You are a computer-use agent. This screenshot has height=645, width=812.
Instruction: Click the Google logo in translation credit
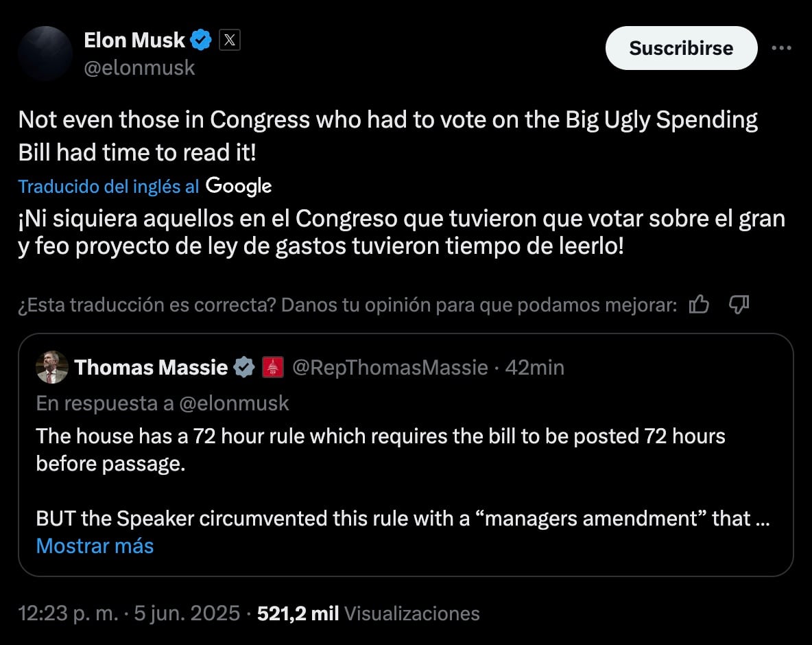coord(239,185)
